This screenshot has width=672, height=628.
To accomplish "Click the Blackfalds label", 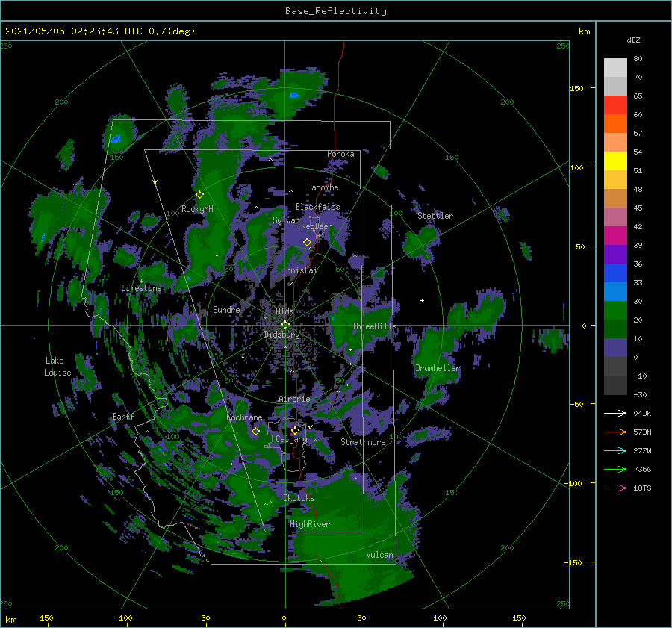I will pyautogui.click(x=317, y=207).
